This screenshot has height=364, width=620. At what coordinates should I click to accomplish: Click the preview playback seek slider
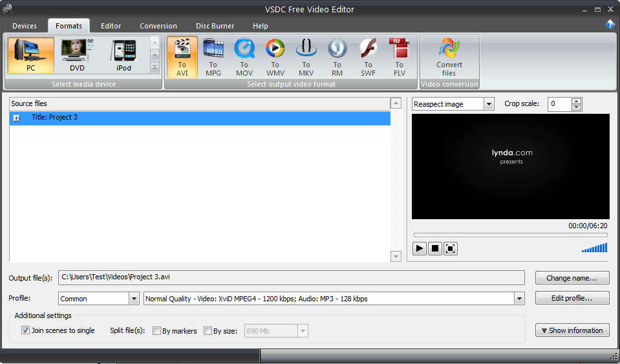509,235
